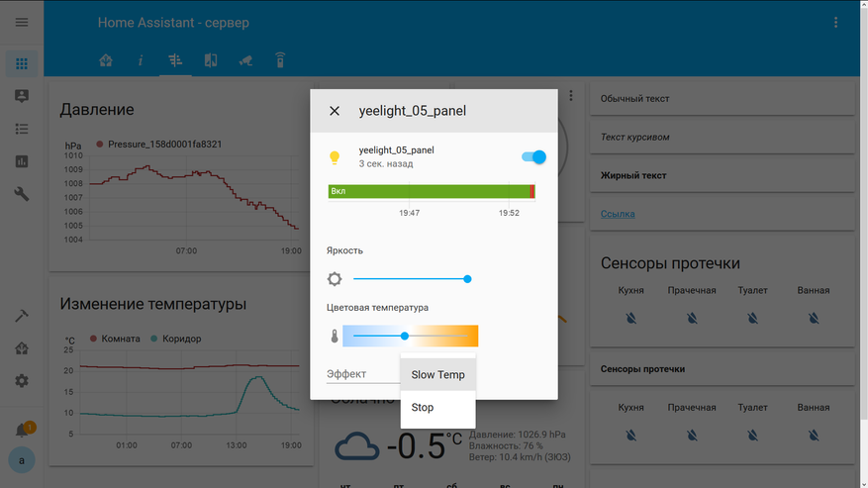Open the Developer tools hammer icon
This screenshot has width=868, height=488.
22,316
